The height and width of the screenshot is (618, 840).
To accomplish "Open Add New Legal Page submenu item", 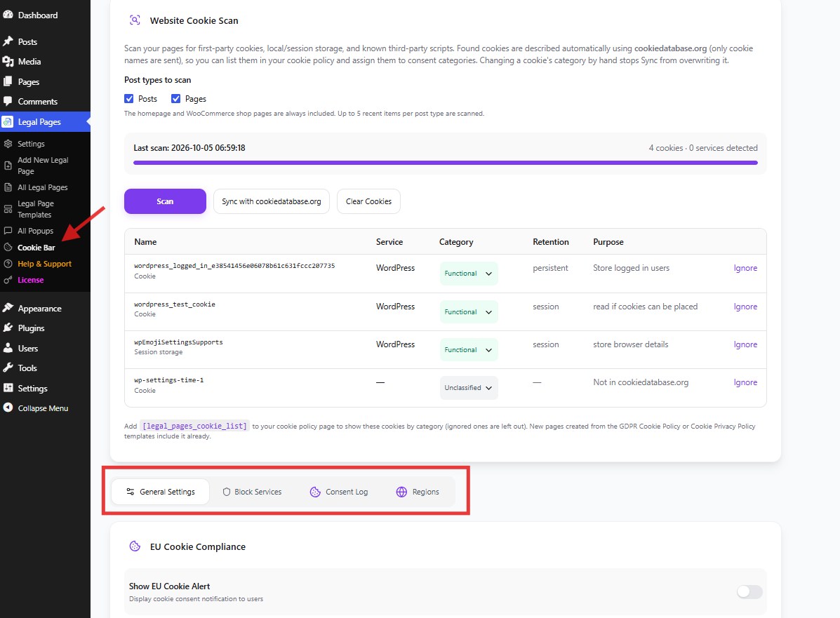I will coord(43,166).
